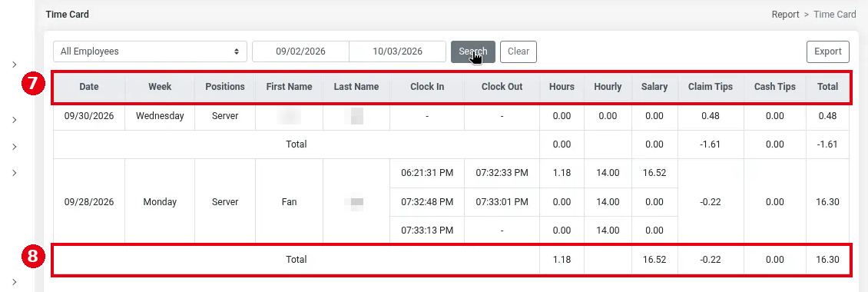Select clock-in time 07:33:13 PM
This screenshot has width=868, height=292.
[x=427, y=230]
